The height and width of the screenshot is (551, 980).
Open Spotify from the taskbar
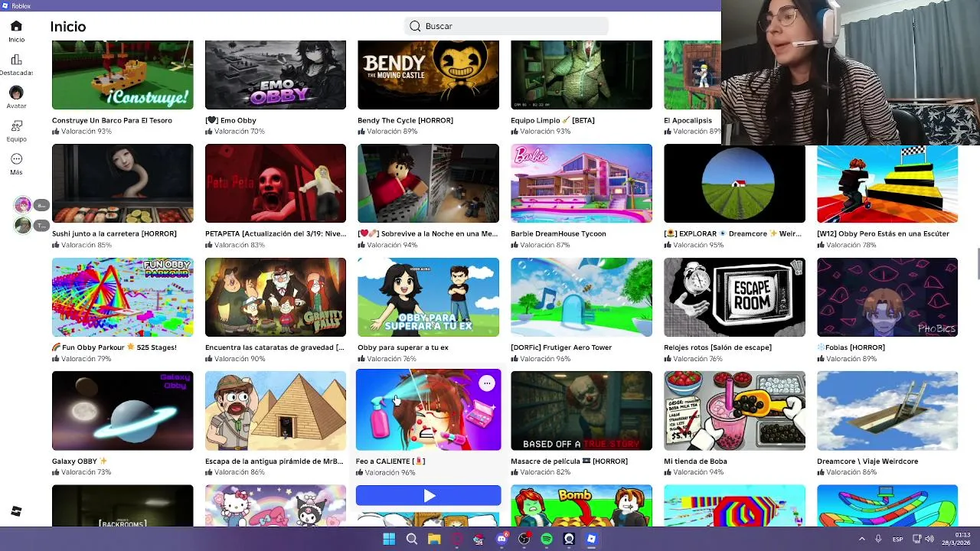(x=547, y=539)
